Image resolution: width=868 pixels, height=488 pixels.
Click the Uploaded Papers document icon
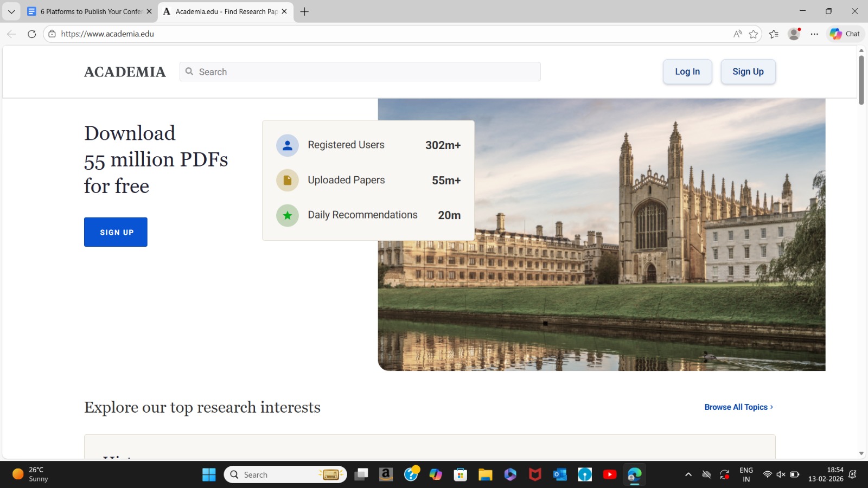(x=287, y=180)
